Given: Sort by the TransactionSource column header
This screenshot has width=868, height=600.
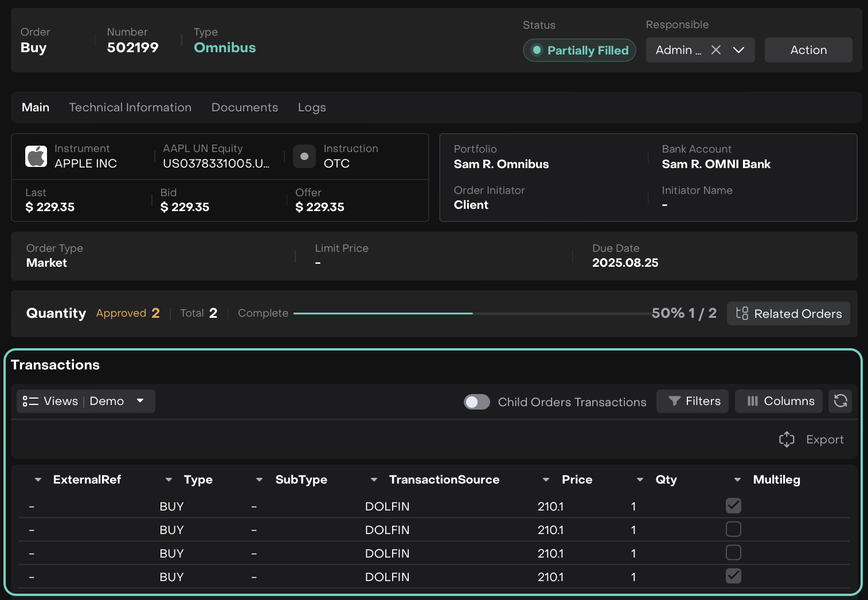Looking at the screenshot, I should [x=444, y=480].
